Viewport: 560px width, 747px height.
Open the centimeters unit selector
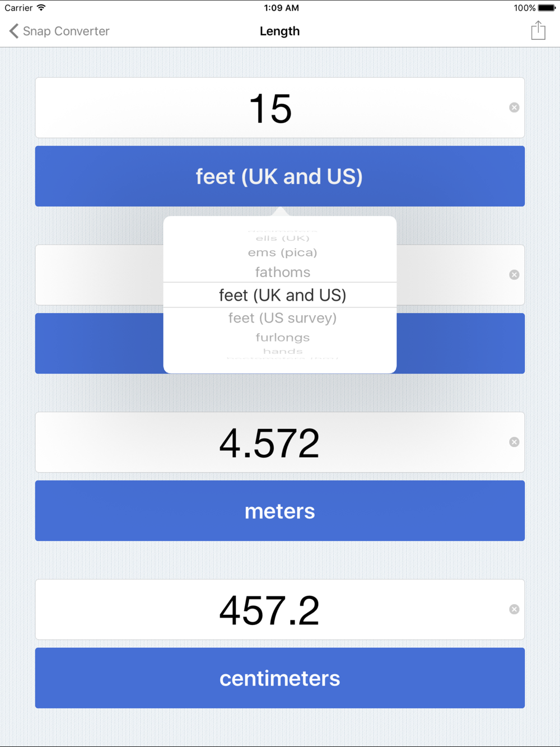pos(280,678)
